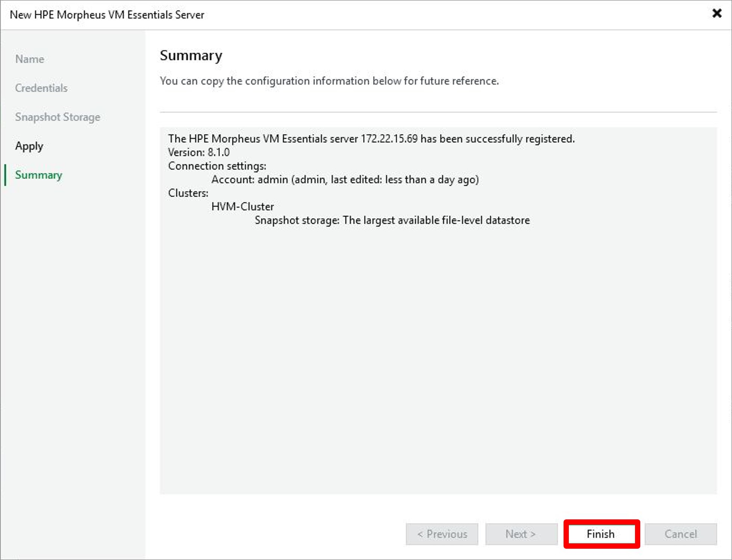Click the Snapshot storage datastore line
Image resolution: width=732 pixels, height=560 pixels.
pos(393,220)
